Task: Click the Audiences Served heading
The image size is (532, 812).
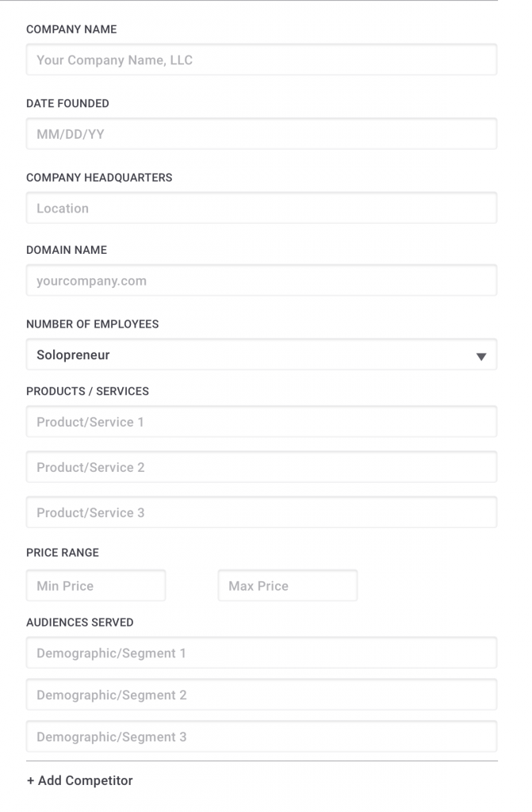Action: (80, 622)
